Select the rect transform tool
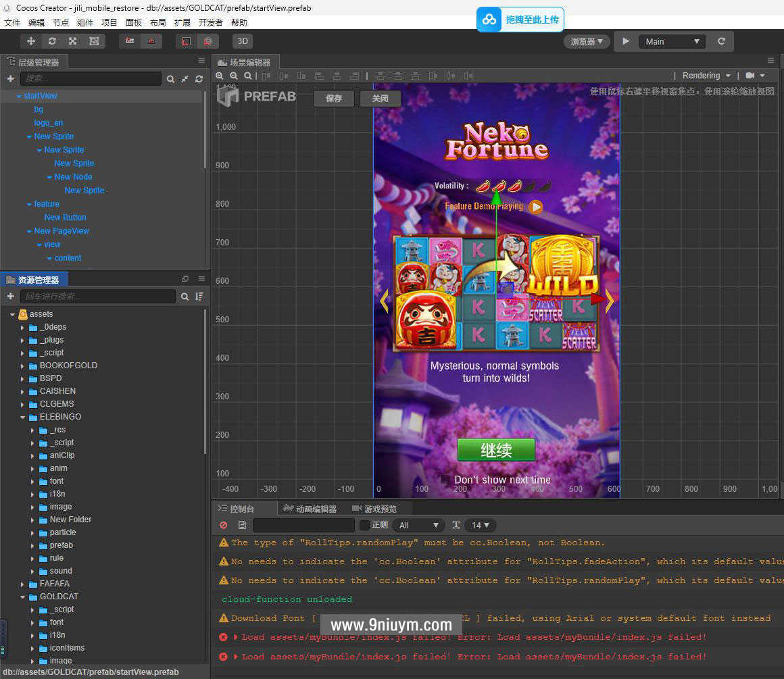The width and height of the screenshot is (784, 679). [94, 41]
